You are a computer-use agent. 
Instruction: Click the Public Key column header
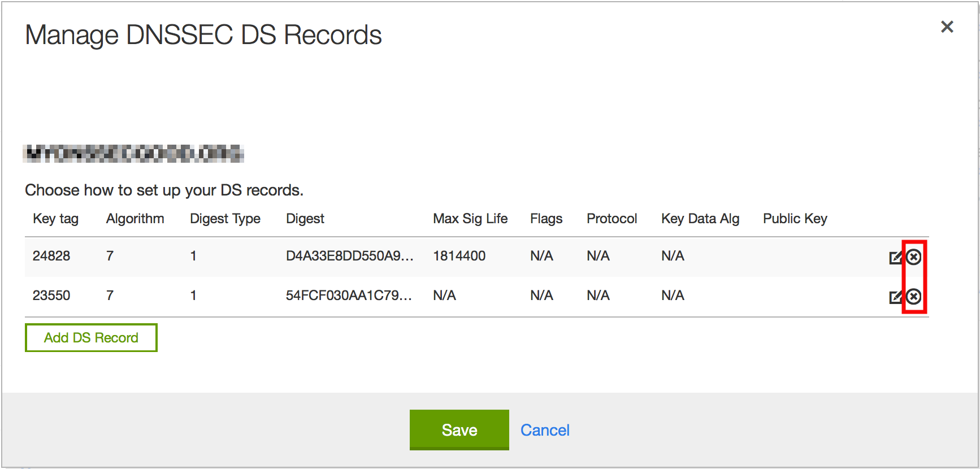[795, 219]
